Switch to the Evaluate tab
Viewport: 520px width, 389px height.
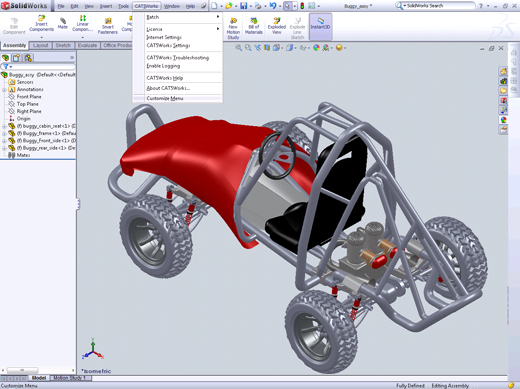point(87,45)
